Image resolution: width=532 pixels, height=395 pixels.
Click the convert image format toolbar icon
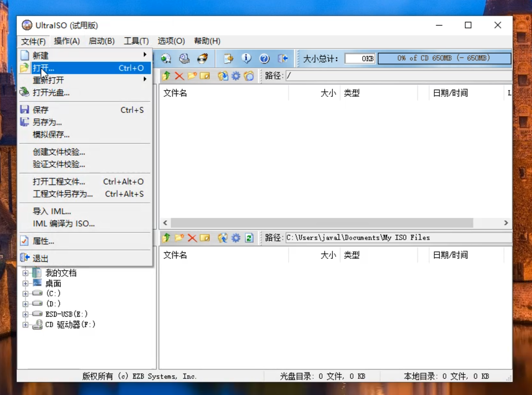point(166,59)
